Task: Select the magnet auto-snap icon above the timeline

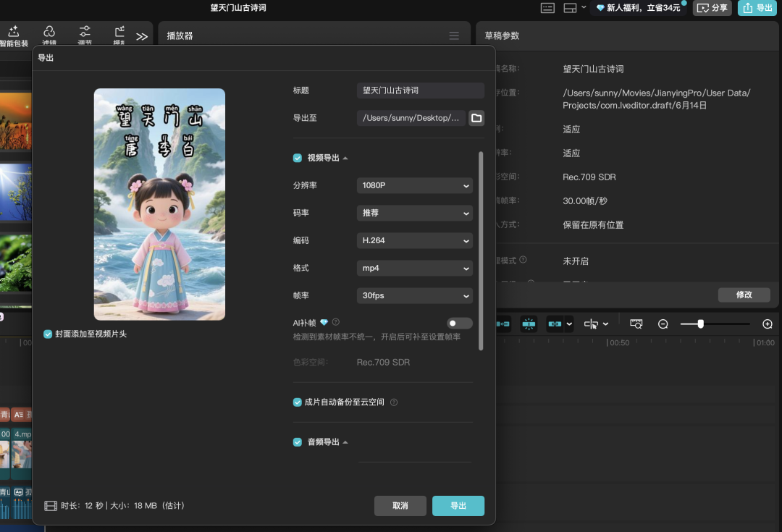Action: (x=529, y=324)
